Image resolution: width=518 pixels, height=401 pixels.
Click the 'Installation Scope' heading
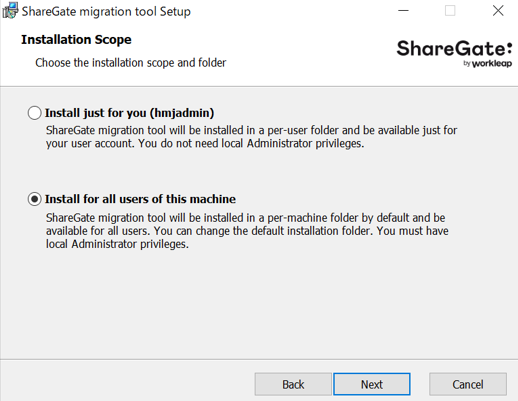[x=76, y=40]
